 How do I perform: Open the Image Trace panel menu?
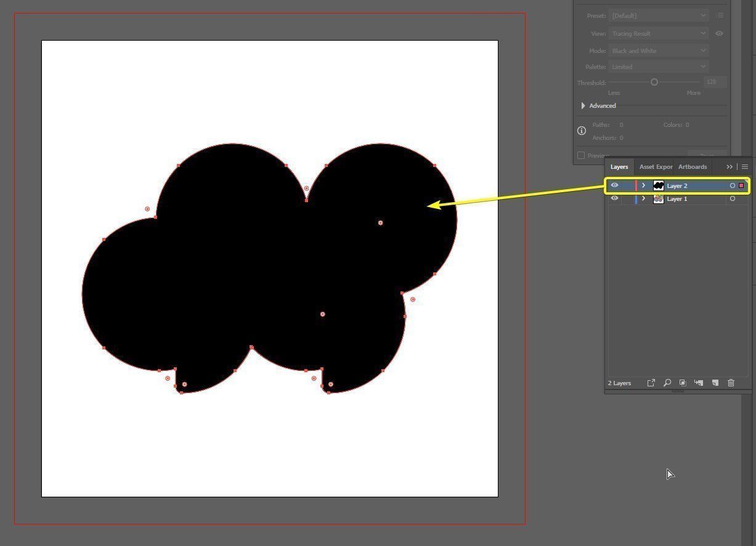click(720, 15)
